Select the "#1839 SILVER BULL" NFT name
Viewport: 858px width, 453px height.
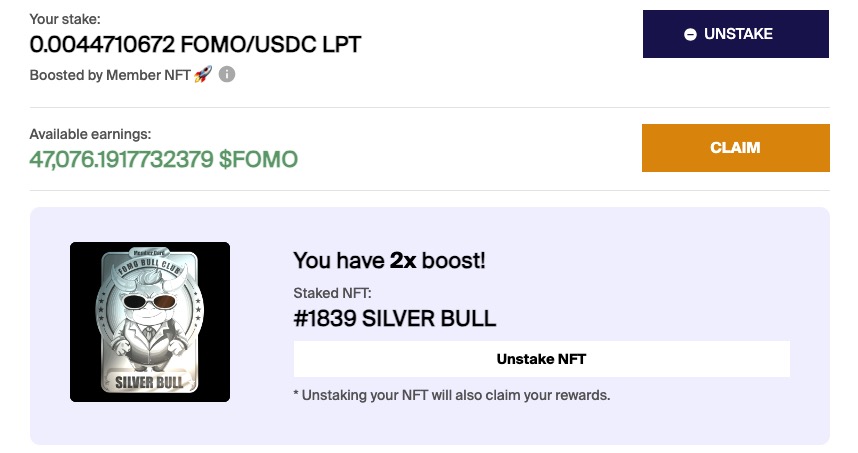(395, 320)
